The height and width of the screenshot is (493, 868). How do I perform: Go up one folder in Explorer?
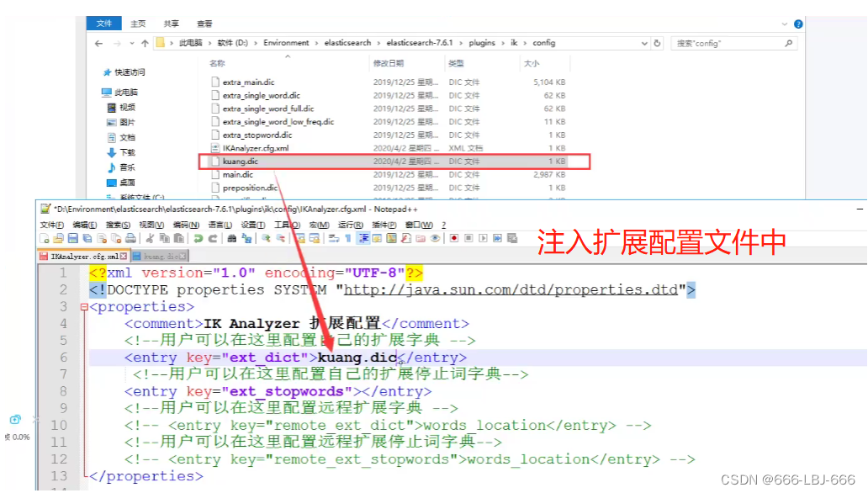tap(145, 43)
